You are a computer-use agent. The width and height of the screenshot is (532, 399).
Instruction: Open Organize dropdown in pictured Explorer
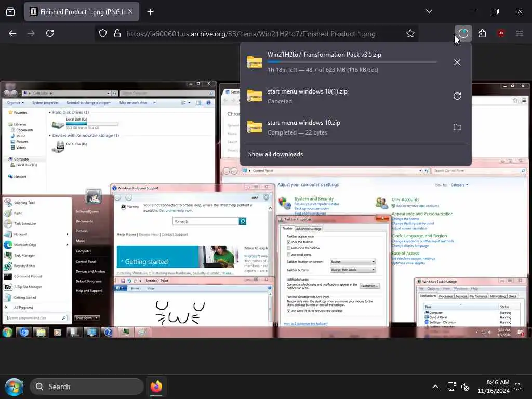pos(15,102)
